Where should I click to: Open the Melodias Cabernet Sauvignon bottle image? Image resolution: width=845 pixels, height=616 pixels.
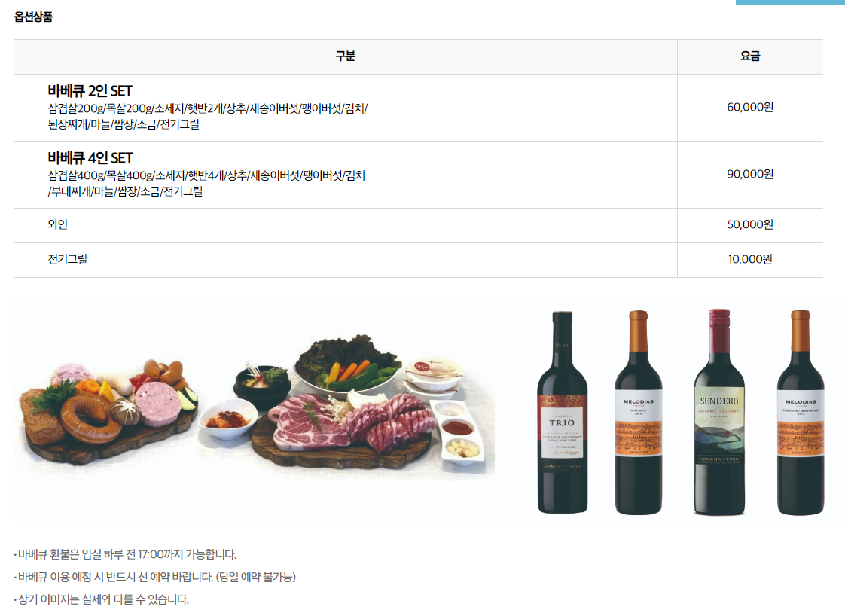[801, 412]
